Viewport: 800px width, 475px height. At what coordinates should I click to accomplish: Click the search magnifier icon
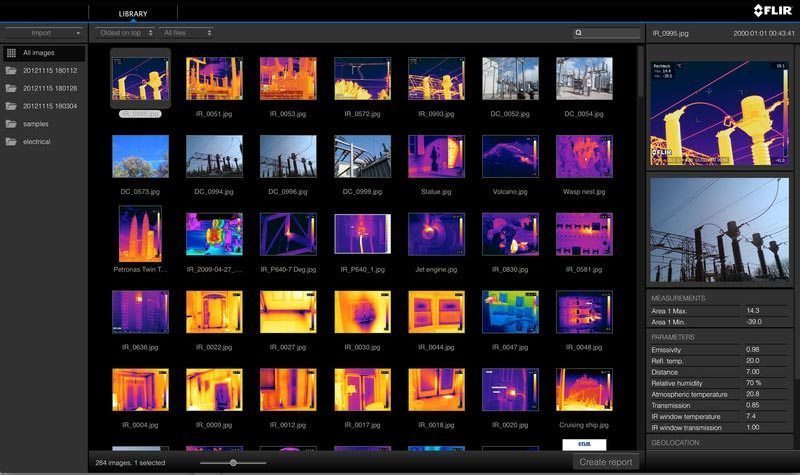pyautogui.click(x=579, y=33)
